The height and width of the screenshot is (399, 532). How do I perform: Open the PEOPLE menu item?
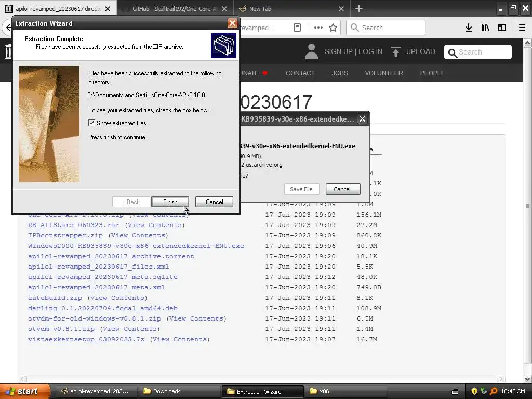click(x=432, y=73)
